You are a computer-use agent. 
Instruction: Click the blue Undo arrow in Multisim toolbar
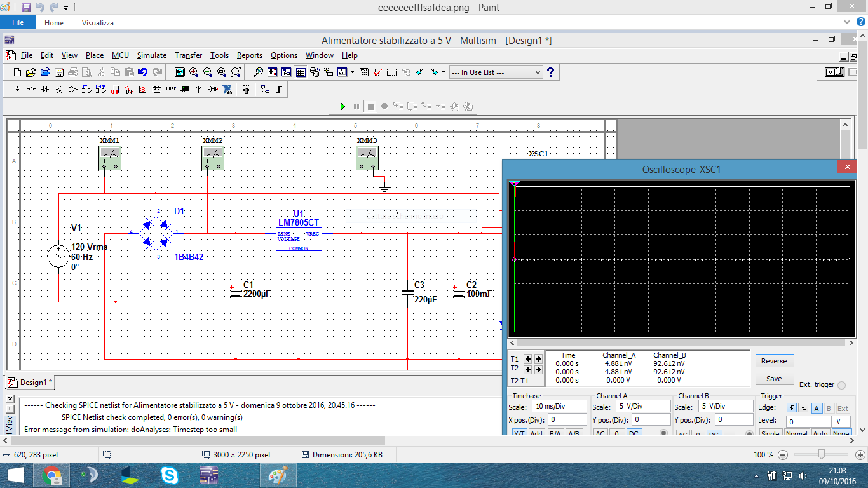143,72
